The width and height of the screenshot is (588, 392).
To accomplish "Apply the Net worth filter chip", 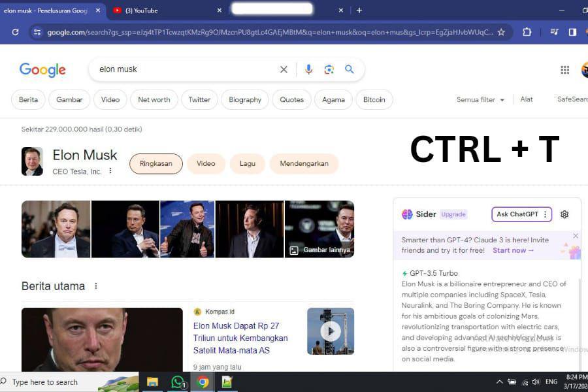I will click(x=154, y=100).
